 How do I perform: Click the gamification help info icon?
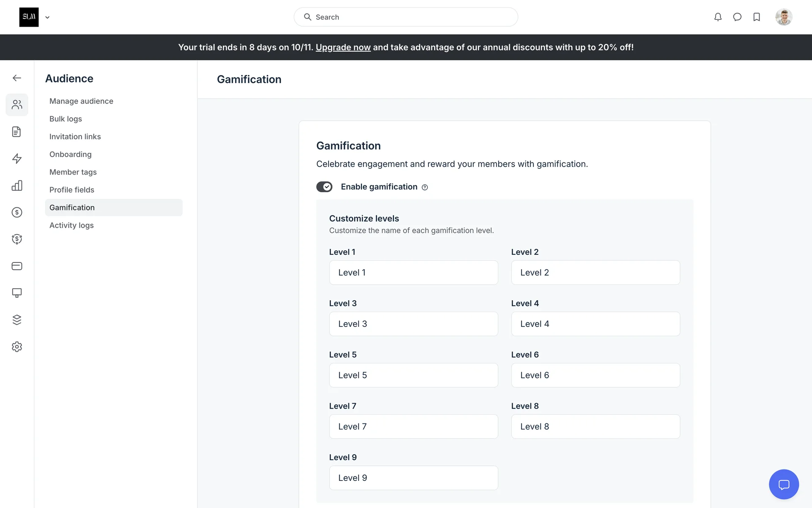pos(425,188)
